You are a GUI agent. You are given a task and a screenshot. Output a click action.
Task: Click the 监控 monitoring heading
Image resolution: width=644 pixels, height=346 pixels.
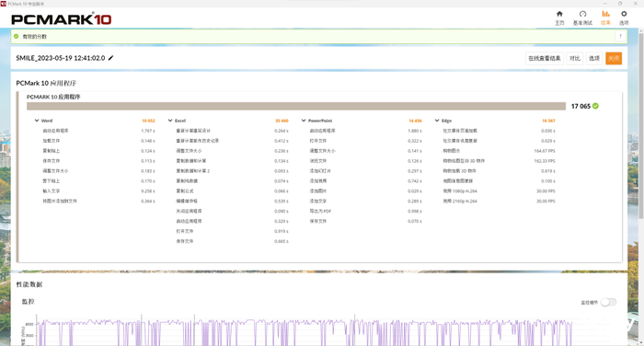point(28,302)
